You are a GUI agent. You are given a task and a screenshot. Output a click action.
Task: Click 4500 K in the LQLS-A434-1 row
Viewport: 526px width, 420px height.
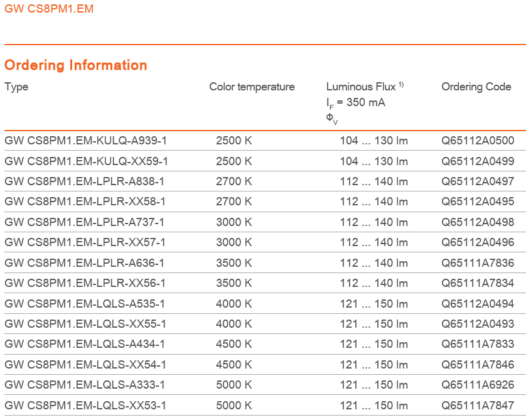(x=234, y=344)
